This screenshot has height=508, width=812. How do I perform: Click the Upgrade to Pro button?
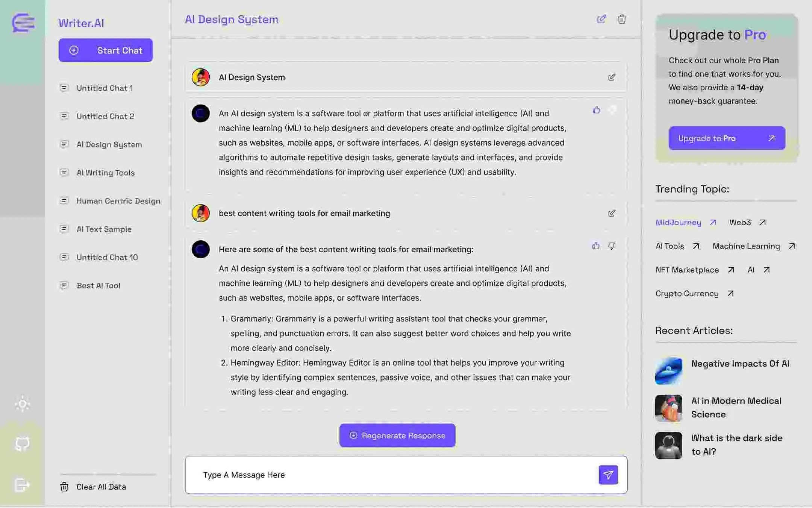(727, 138)
